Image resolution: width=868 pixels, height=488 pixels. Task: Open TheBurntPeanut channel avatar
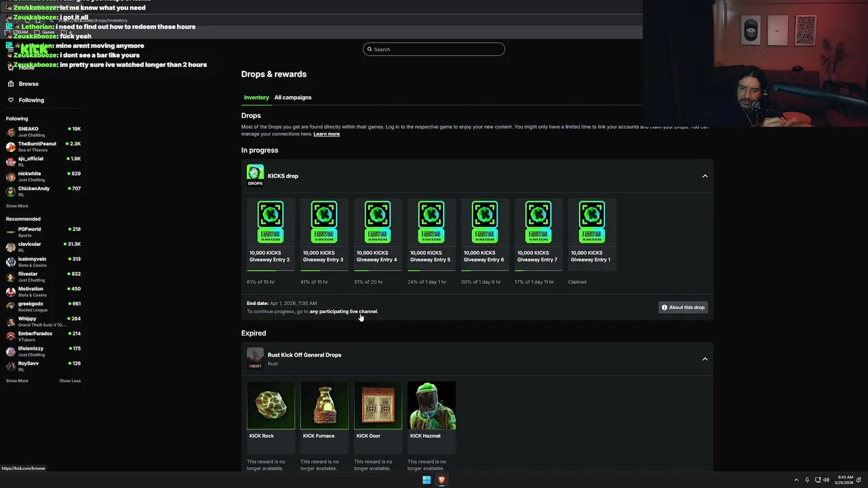[11, 146]
